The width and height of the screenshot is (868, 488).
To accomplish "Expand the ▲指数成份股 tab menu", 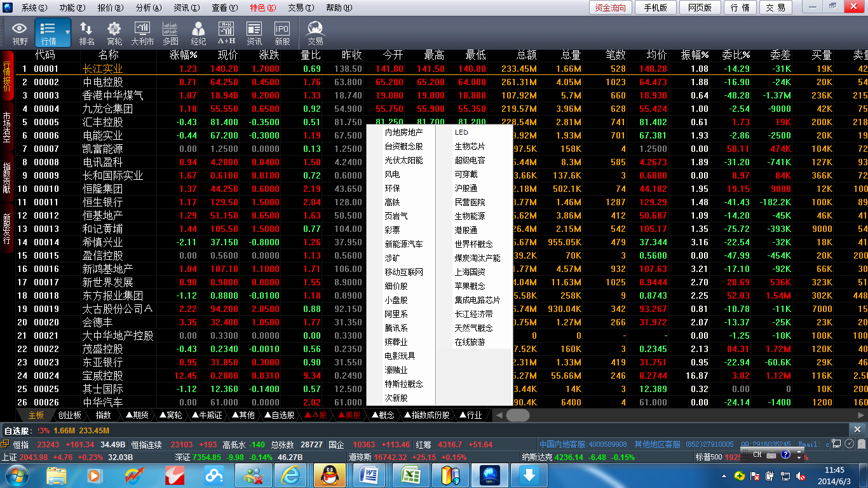I will (426, 415).
